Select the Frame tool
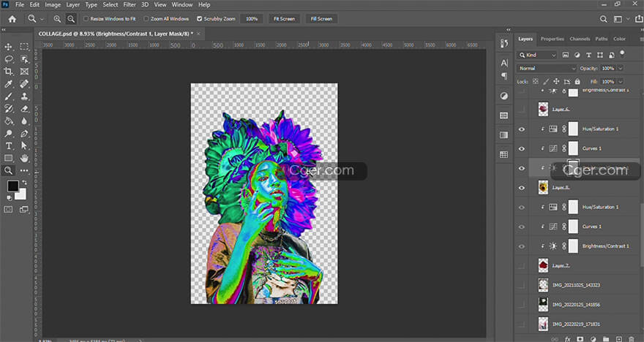 [24, 72]
